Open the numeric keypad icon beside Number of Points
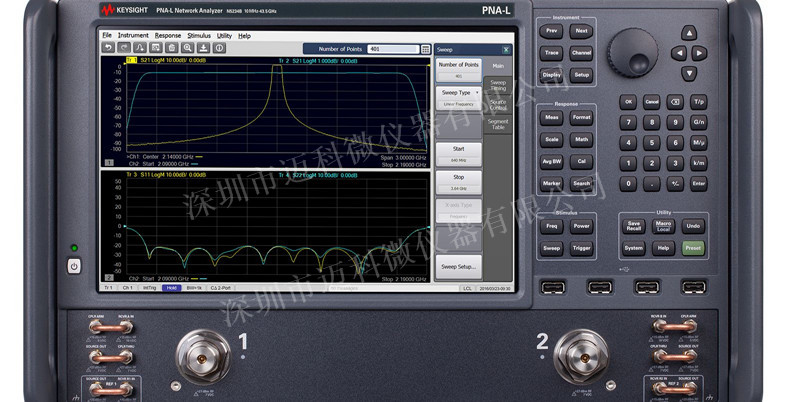800x402 pixels. pos(426,49)
